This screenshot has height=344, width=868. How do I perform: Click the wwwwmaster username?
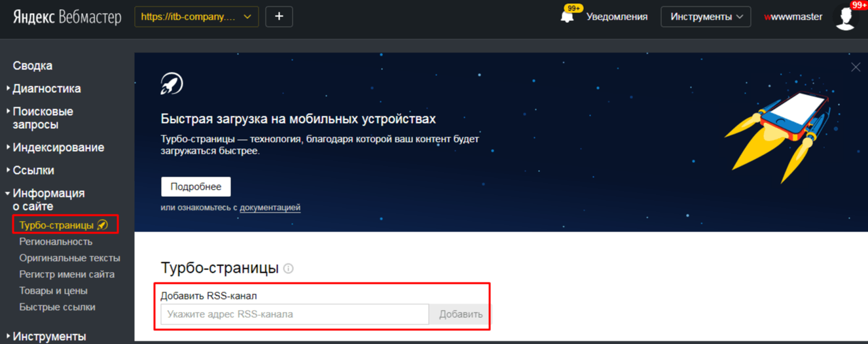pos(793,17)
